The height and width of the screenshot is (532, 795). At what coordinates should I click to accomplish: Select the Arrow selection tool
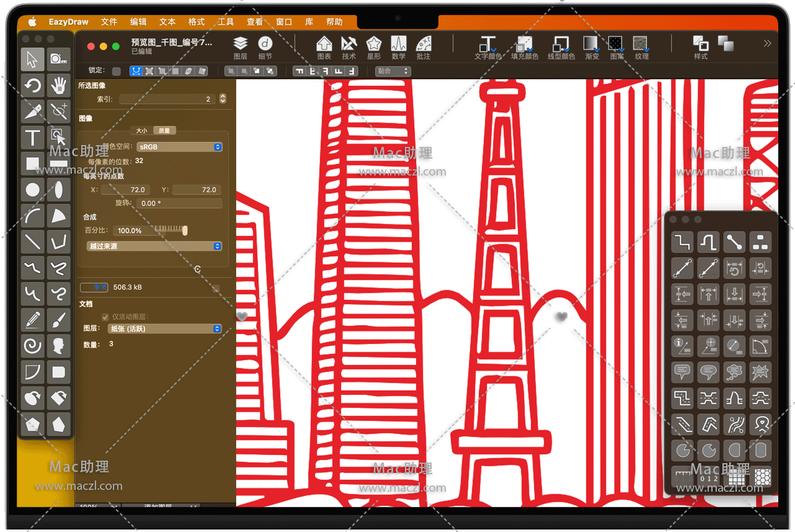click(32, 60)
